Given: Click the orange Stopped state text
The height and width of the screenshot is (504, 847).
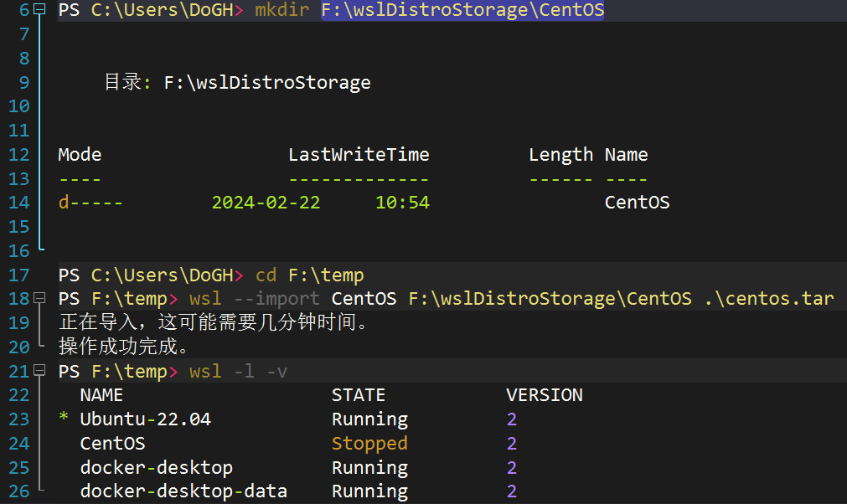Looking at the screenshot, I should point(369,444).
